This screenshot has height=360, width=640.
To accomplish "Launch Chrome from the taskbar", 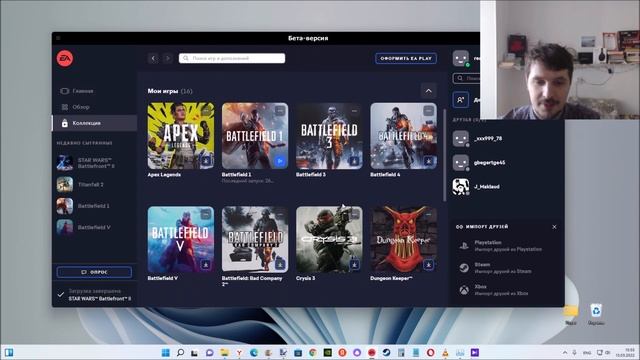I will pyautogui.click(x=313, y=352).
